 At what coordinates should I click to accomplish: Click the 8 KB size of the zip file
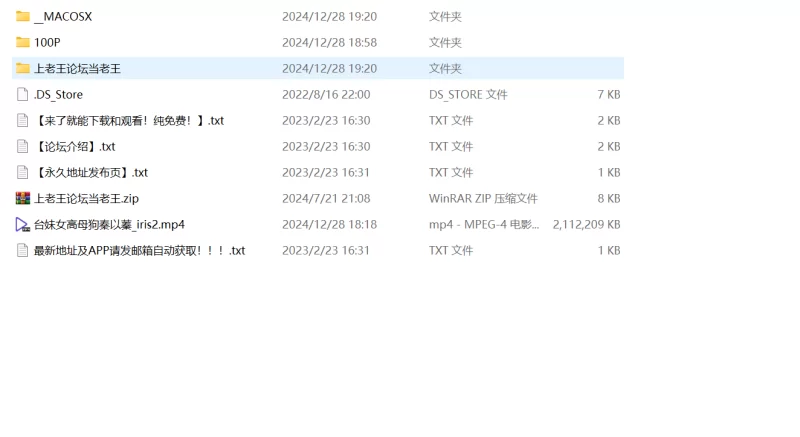(609, 198)
